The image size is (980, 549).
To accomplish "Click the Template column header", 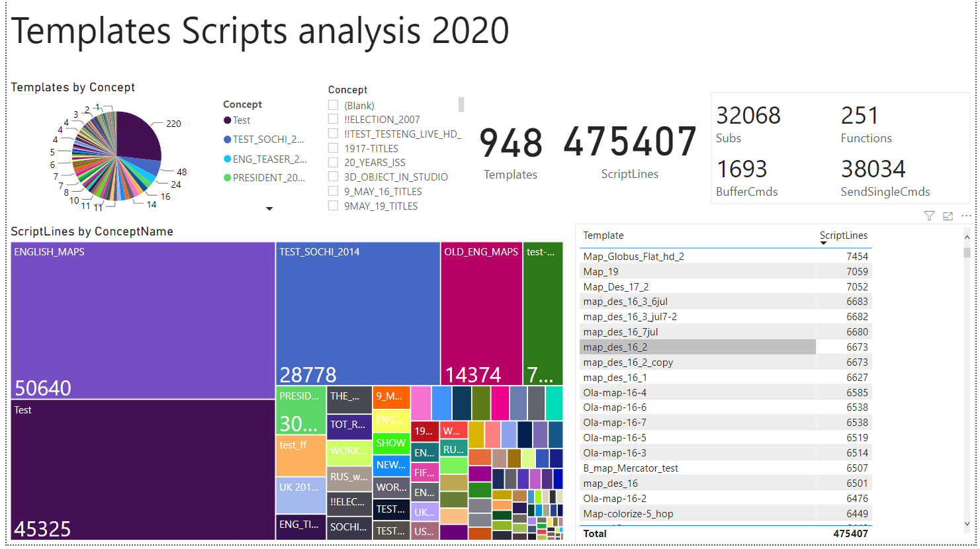I will [603, 235].
